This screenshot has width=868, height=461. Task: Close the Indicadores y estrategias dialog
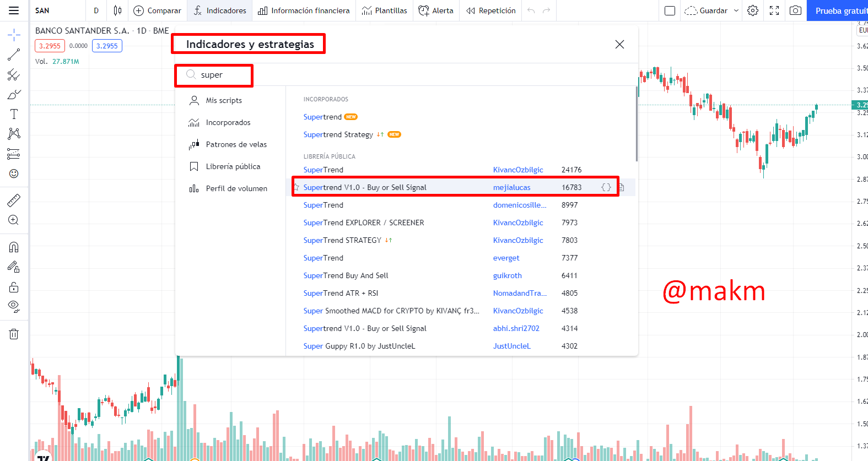coord(619,44)
